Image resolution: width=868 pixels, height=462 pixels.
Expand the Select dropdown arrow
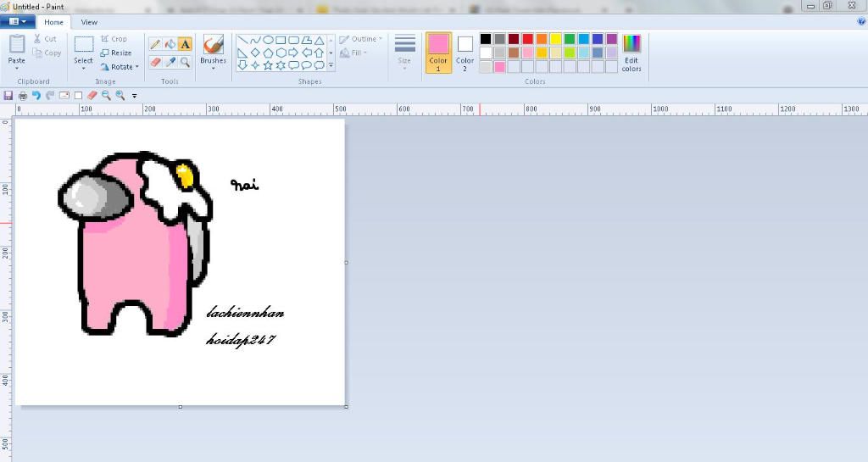(84, 69)
